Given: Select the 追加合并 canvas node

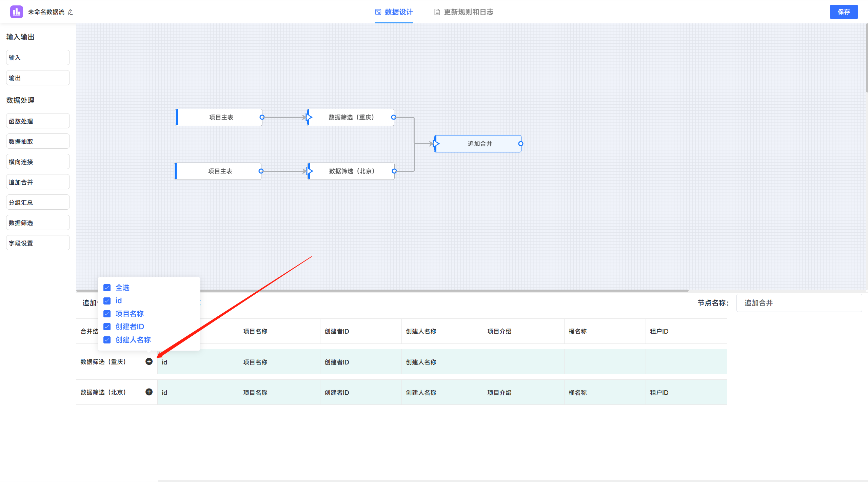Looking at the screenshot, I should (x=478, y=144).
